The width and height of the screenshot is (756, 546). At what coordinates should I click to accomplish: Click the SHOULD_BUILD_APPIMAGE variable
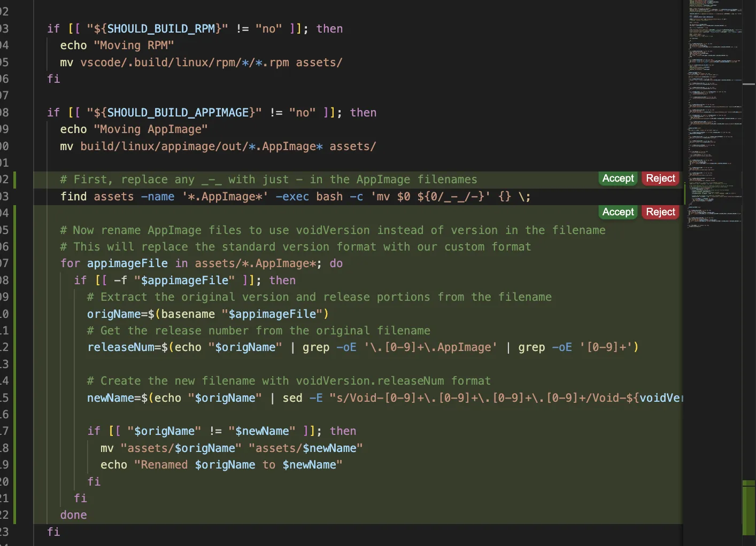coord(178,113)
